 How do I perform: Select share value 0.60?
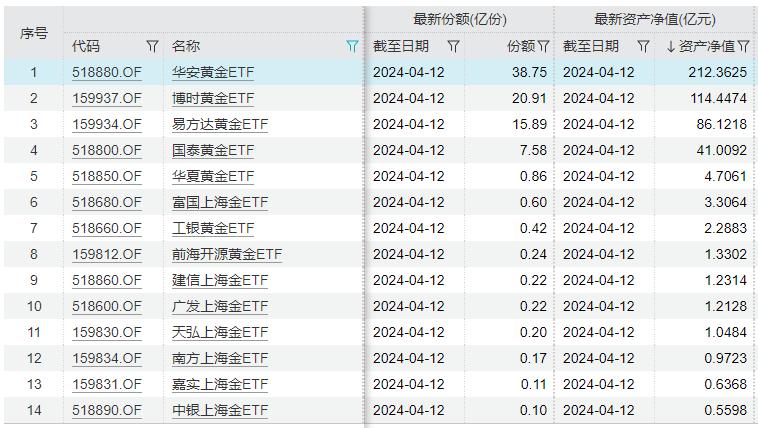pyautogui.click(x=533, y=203)
